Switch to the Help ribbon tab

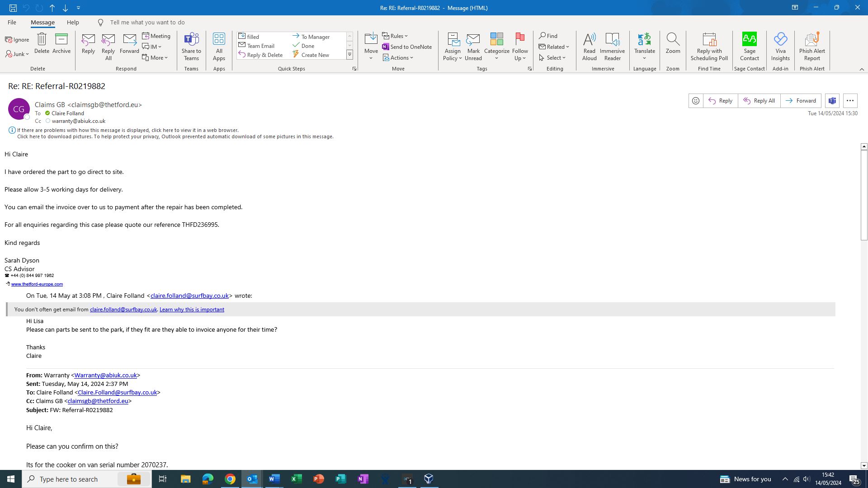tap(73, 22)
